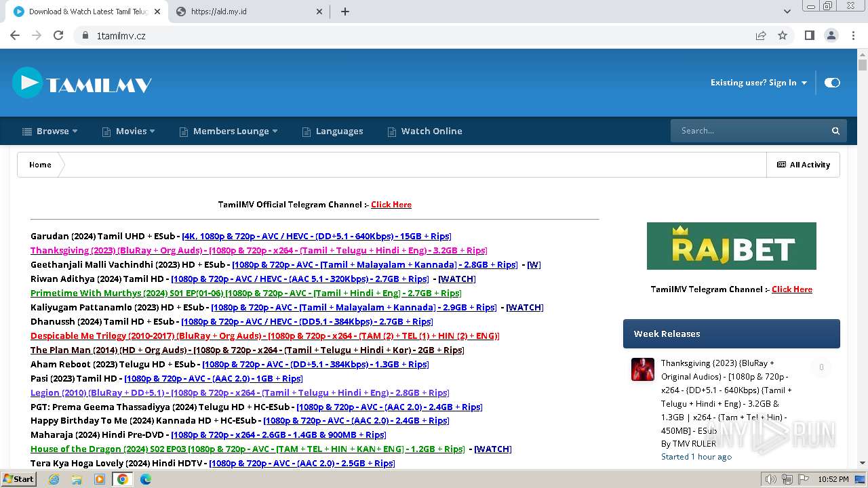This screenshot has height=488, width=868.
Task: Open the Languages menu item
Action: point(332,131)
